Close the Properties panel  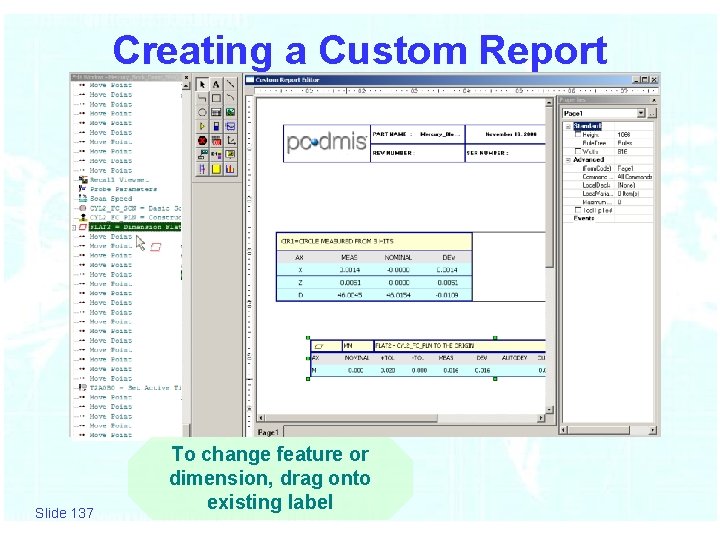click(653, 100)
